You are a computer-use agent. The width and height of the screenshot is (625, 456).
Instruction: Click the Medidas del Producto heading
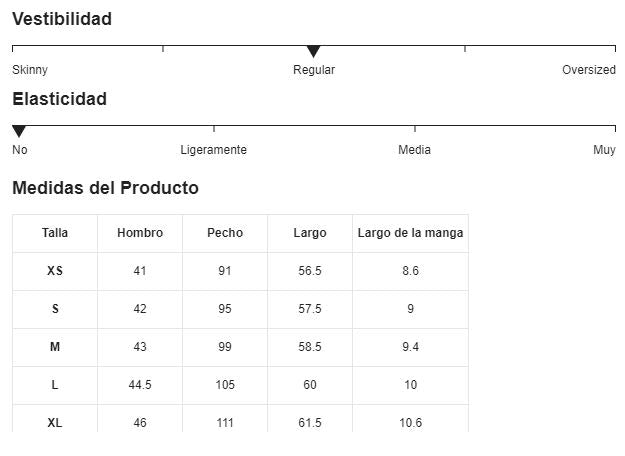coord(105,188)
